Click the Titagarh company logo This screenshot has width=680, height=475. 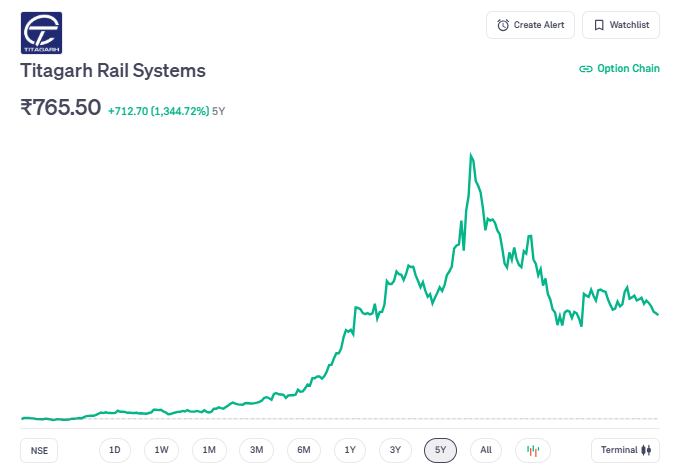(x=41, y=32)
